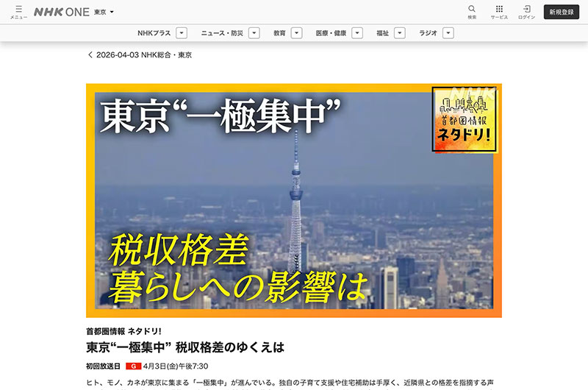Select the 医療・健康 menu item

tap(331, 33)
